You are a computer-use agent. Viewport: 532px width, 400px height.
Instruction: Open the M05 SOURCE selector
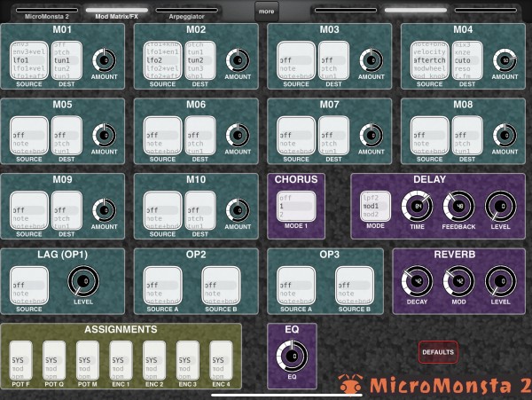click(x=29, y=136)
